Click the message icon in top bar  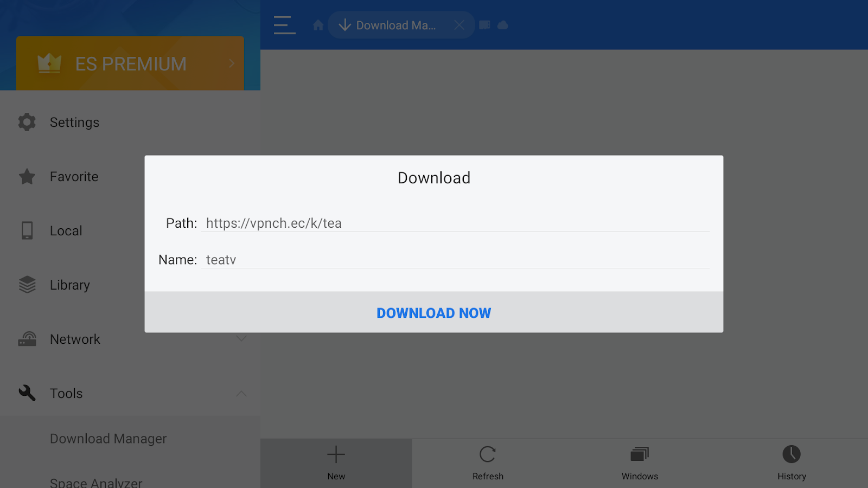point(484,25)
